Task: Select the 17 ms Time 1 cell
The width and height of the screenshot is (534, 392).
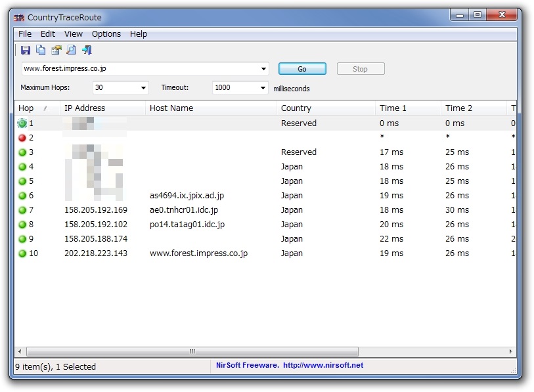Action: (x=391, y=152)
